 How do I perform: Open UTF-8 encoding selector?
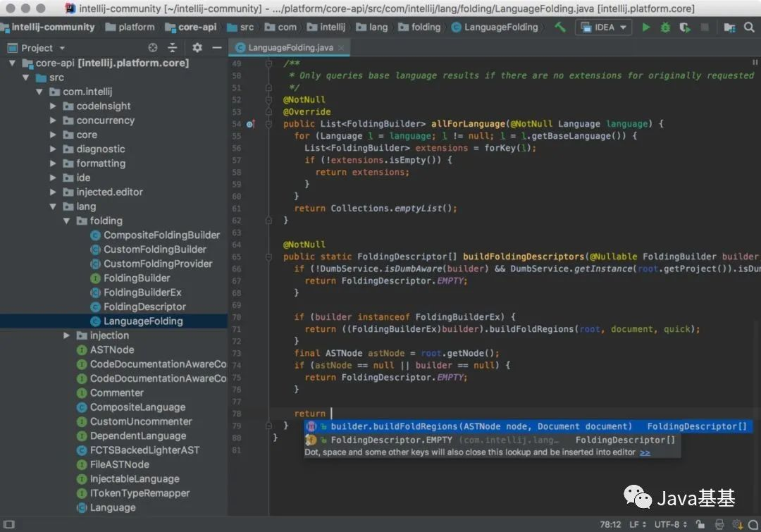(670, 524)
